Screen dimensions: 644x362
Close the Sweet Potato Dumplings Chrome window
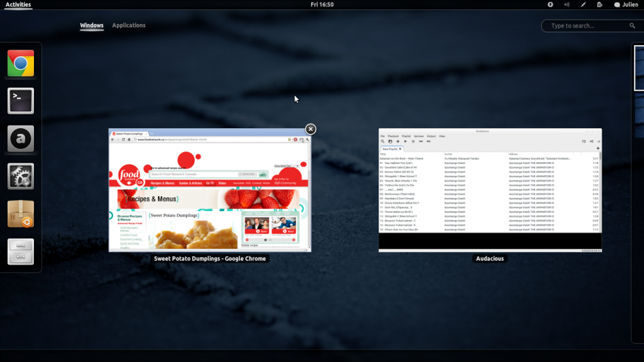coord(311,129)
